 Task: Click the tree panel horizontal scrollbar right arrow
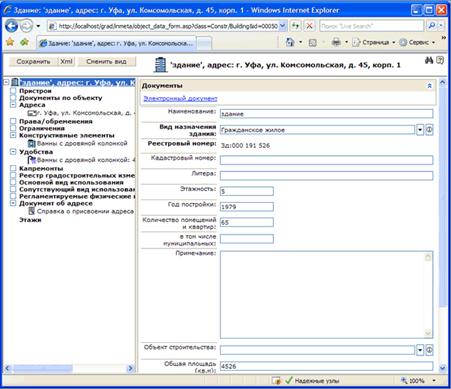coord(130,368)
